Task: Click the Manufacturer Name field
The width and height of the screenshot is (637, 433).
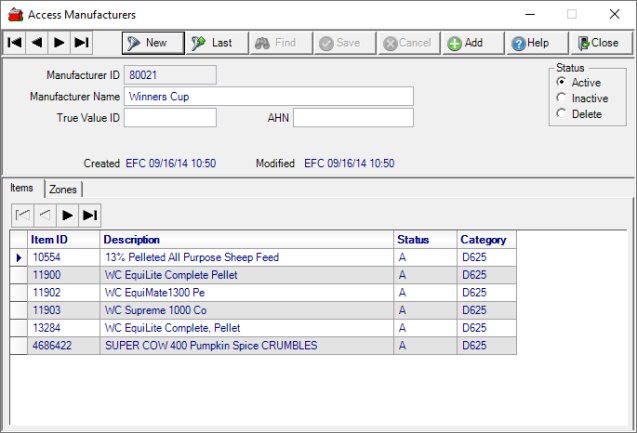Action: click(268, 96)
